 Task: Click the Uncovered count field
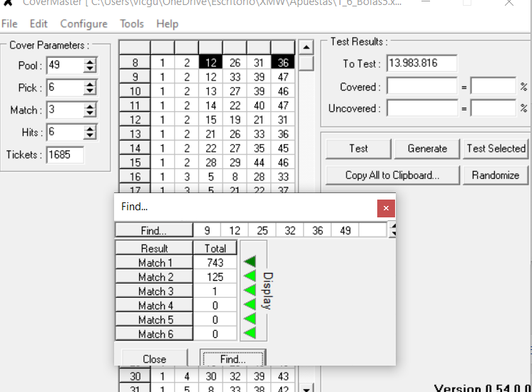[421, 108]
